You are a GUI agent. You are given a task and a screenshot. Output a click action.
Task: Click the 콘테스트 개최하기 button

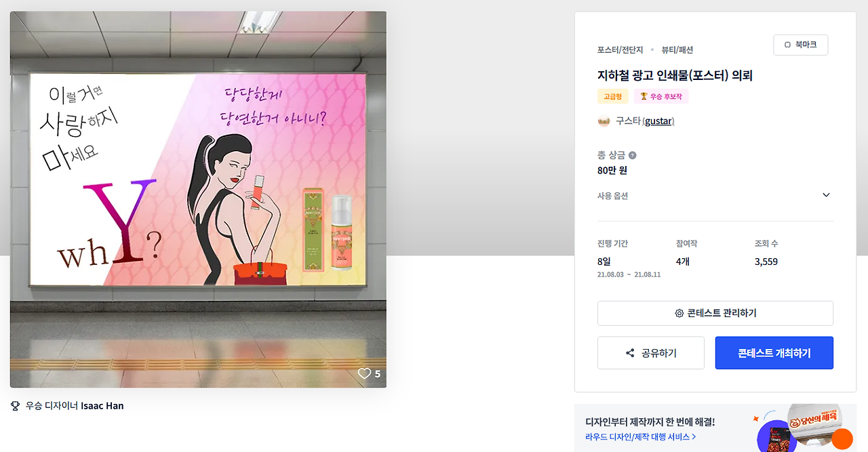tap(774, 353)
